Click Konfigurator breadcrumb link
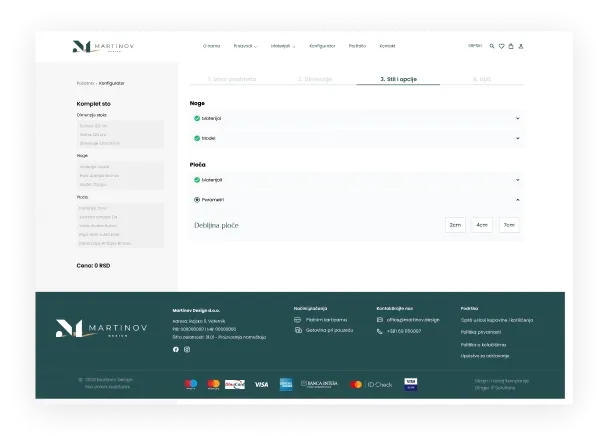 tap(112, 83)
